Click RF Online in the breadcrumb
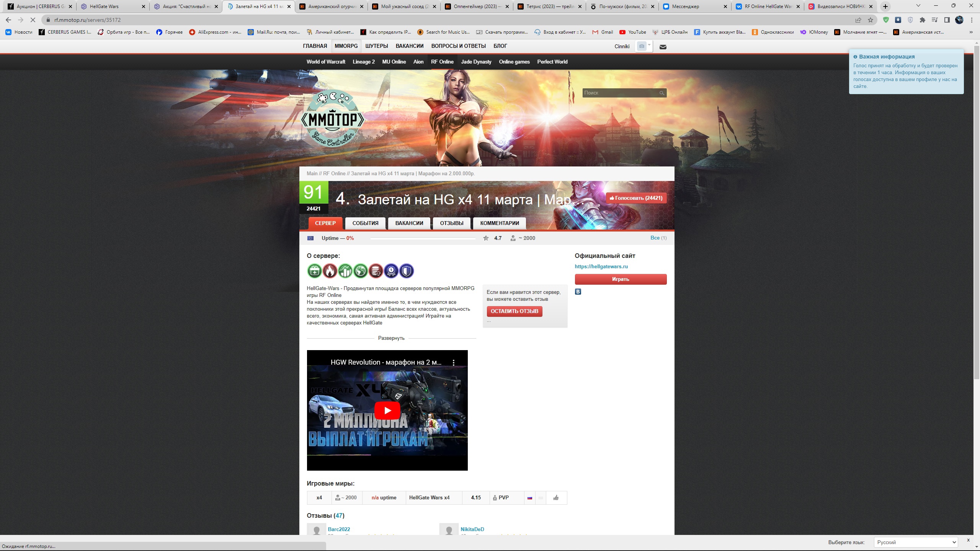 tap(334, 173)
